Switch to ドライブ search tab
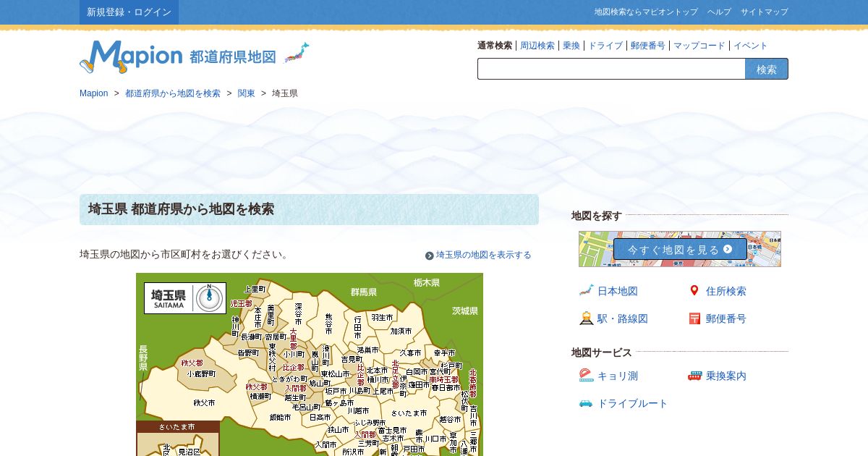Screen dimensions: 868x456 (605, 46)
